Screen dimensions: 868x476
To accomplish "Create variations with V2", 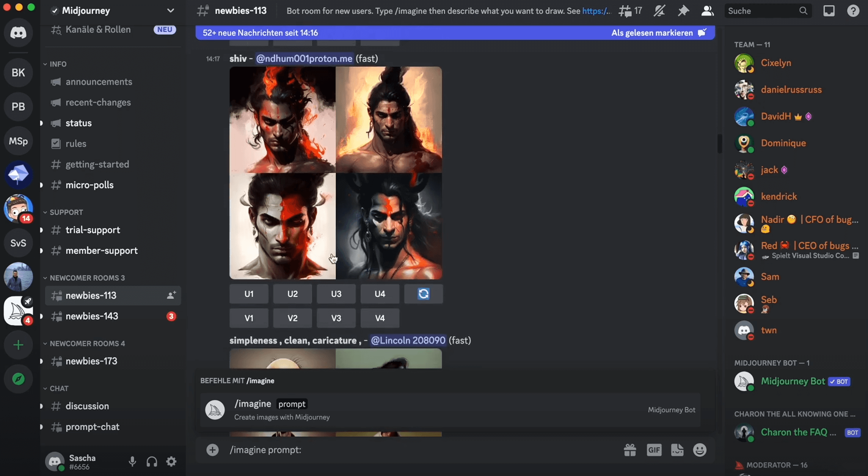I will (x=292, y=318).
